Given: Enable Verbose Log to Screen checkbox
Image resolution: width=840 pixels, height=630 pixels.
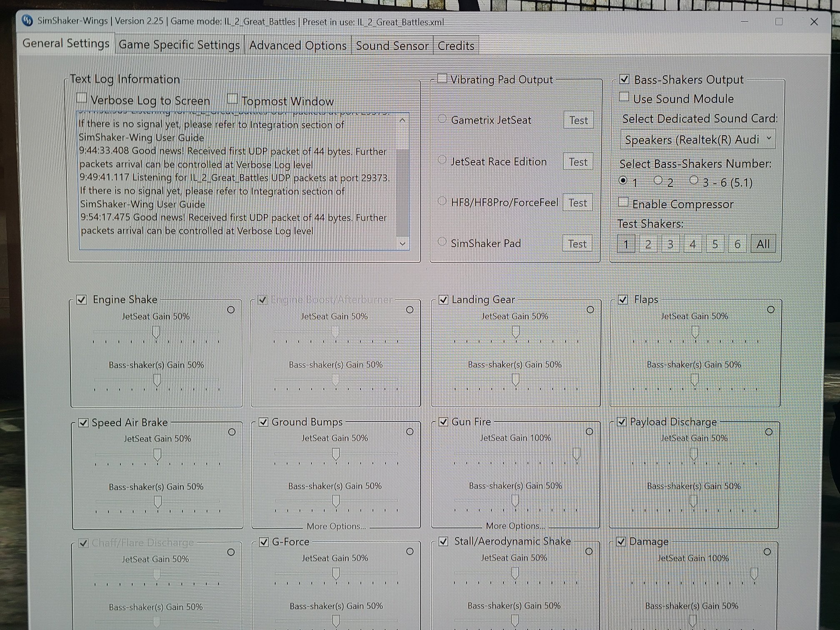Looking at the screenshot, I should pos(82,98).
